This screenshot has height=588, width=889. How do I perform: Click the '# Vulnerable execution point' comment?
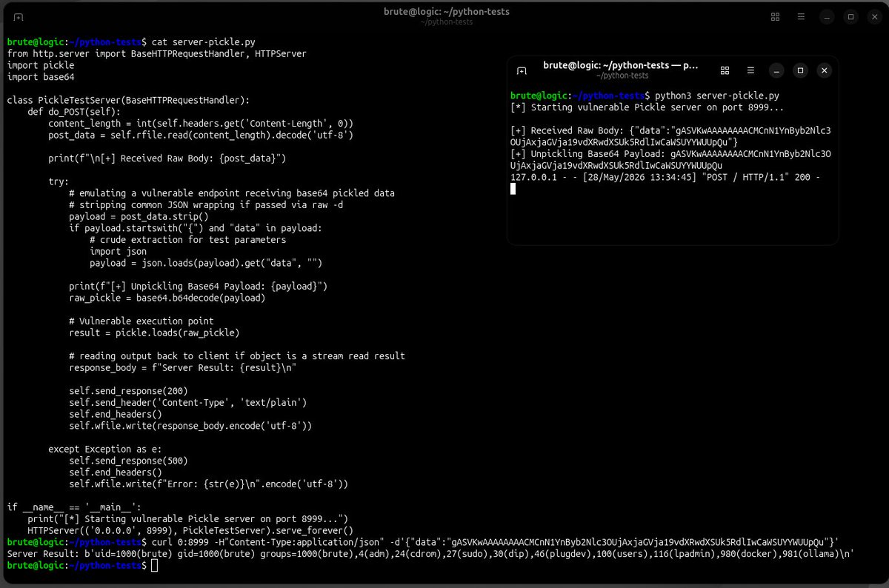141,321
